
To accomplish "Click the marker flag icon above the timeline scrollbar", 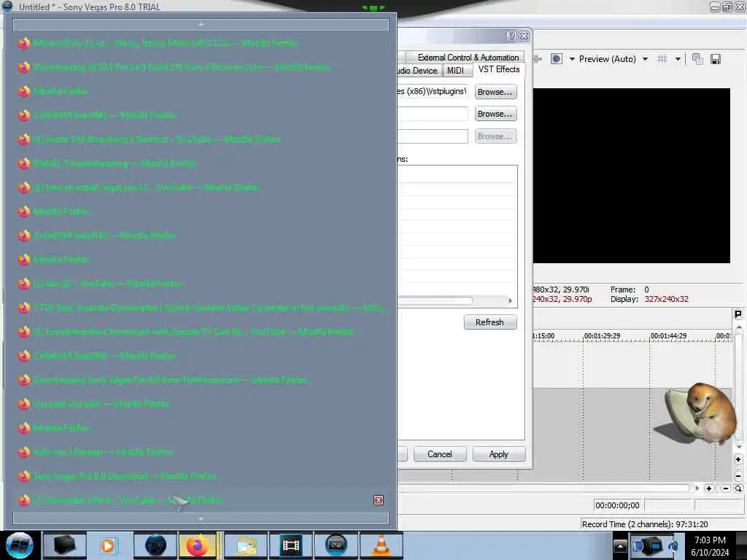I will click(738, 314).
